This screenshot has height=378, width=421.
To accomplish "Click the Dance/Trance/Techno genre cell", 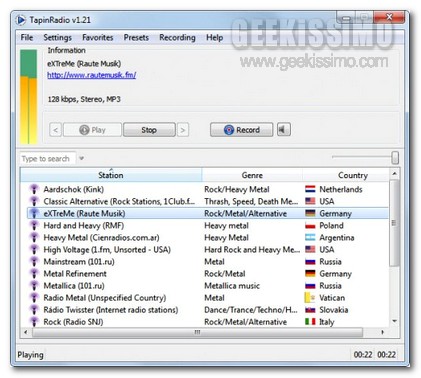I will (251, 310).
